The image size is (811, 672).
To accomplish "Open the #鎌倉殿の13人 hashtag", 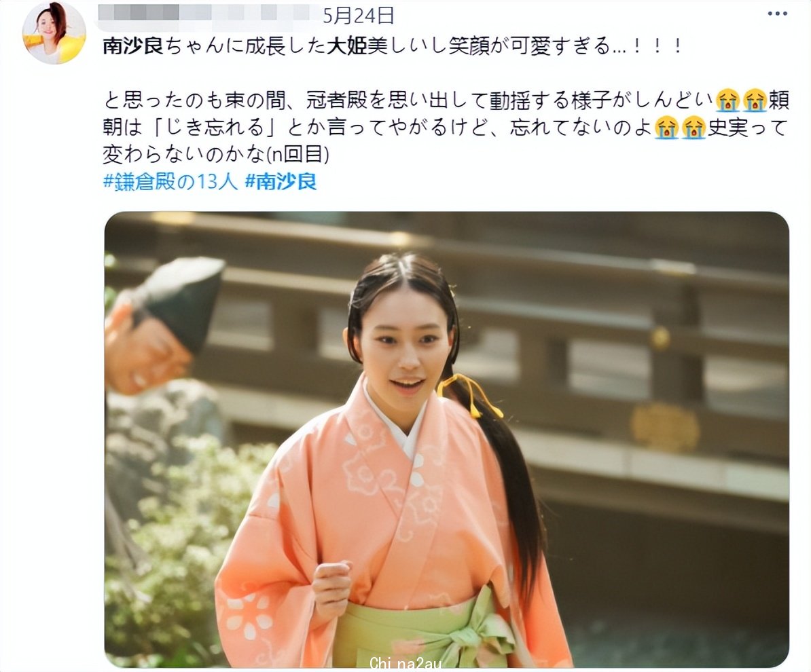I will pos(170,182).
